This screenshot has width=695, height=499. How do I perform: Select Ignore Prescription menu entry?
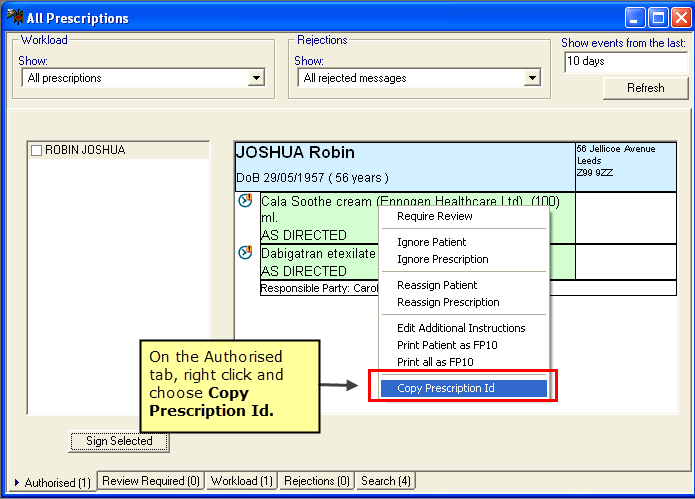442,259
